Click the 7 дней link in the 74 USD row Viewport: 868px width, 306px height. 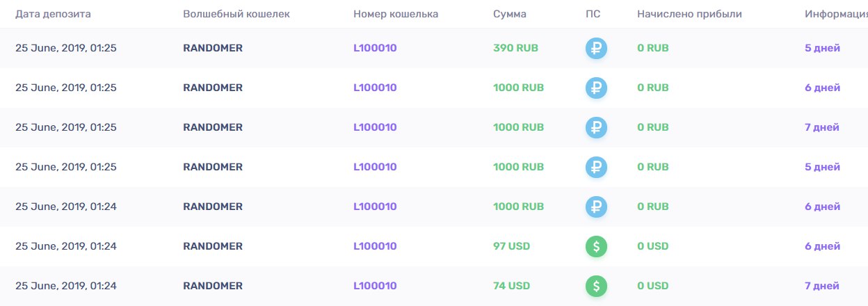point(822,286)
